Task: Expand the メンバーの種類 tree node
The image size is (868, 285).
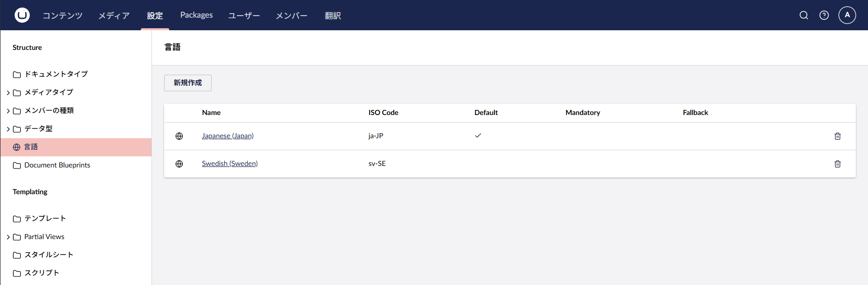Action: 8,111
